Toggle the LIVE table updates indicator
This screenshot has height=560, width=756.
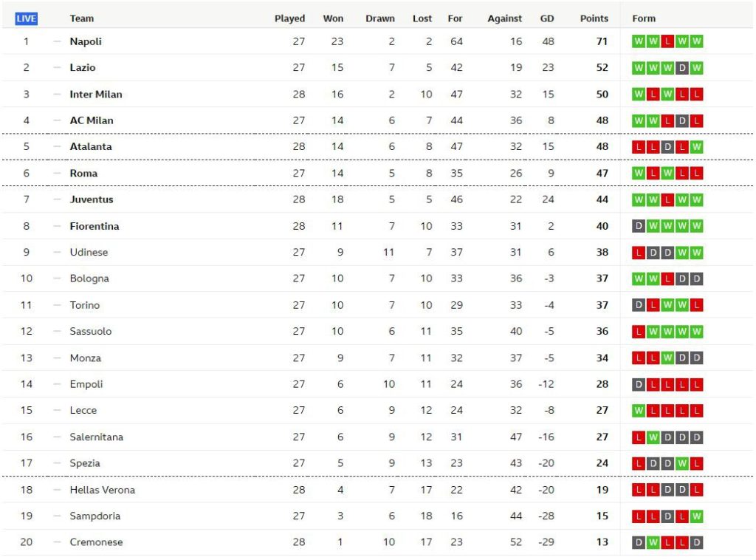coord(26,17)
